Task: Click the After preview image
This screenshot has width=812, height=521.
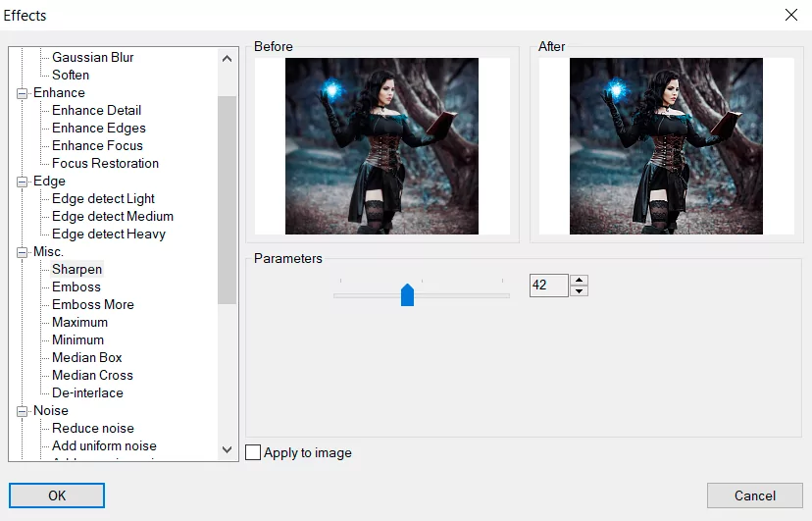Action: click(666, 146)
